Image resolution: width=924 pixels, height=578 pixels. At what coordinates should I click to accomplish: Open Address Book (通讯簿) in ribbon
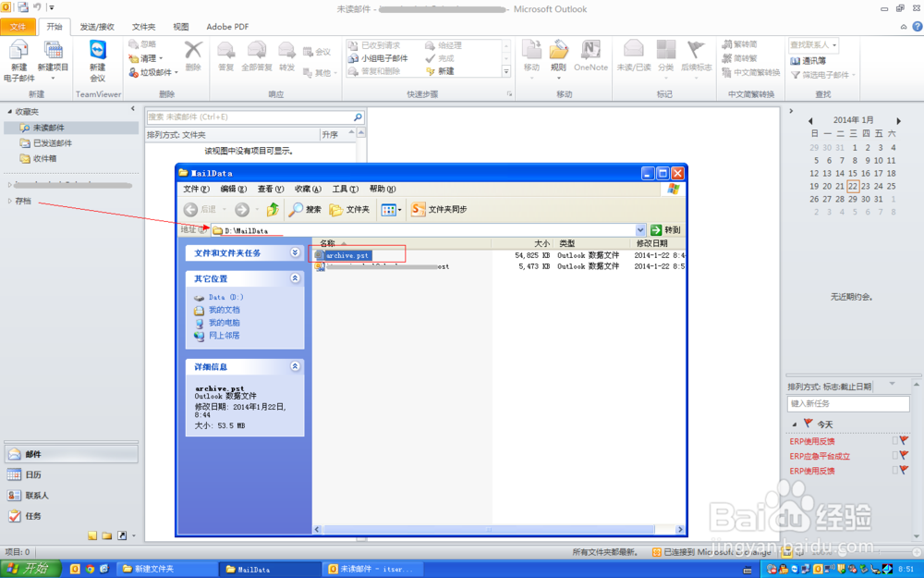[808, 60]
